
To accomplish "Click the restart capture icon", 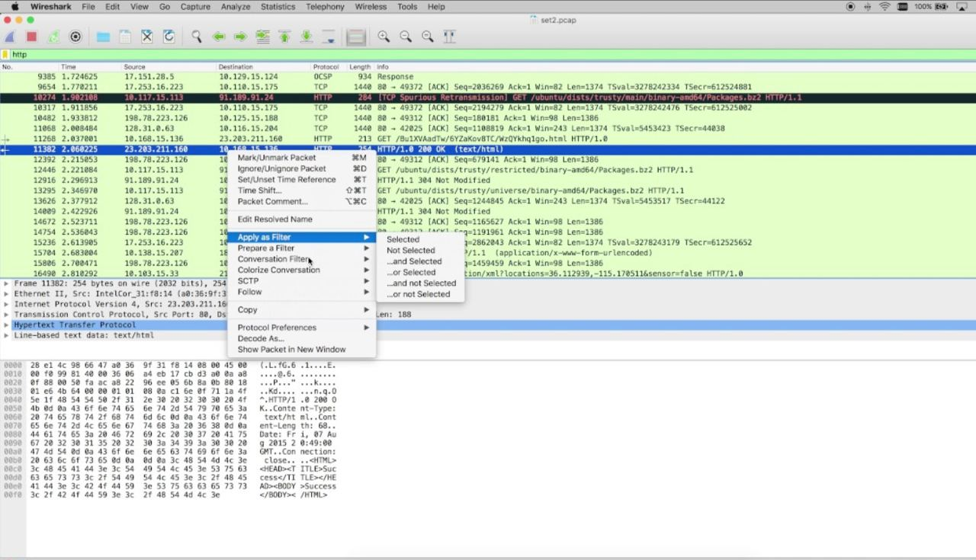I will pos(53,37).
